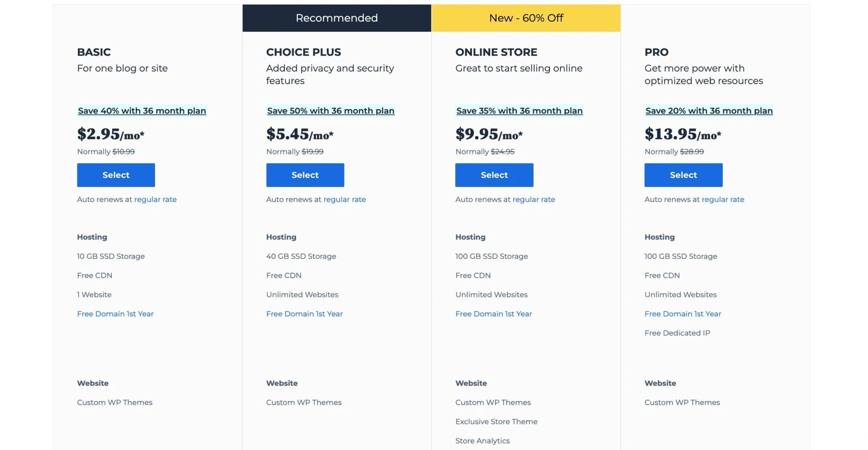Open 'Save 20% with 36 month plan' link

pos(708,111)
